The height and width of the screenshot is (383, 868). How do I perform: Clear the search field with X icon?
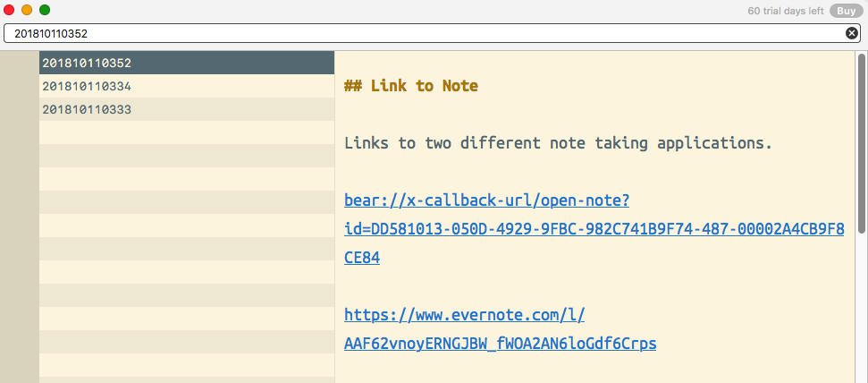851,33
